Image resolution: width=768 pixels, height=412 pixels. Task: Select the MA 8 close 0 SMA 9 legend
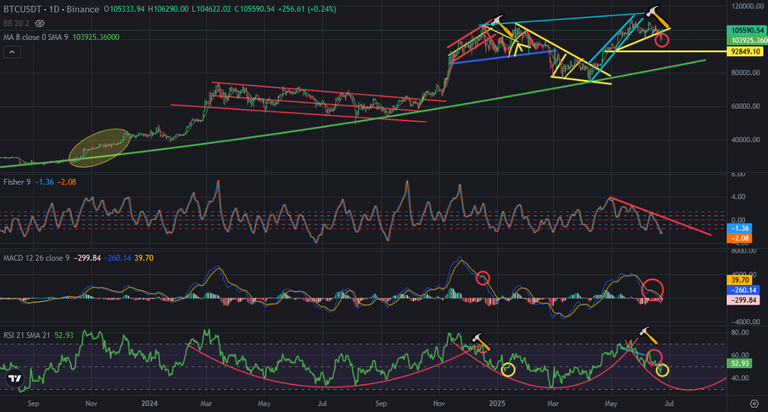click(61, 37)
